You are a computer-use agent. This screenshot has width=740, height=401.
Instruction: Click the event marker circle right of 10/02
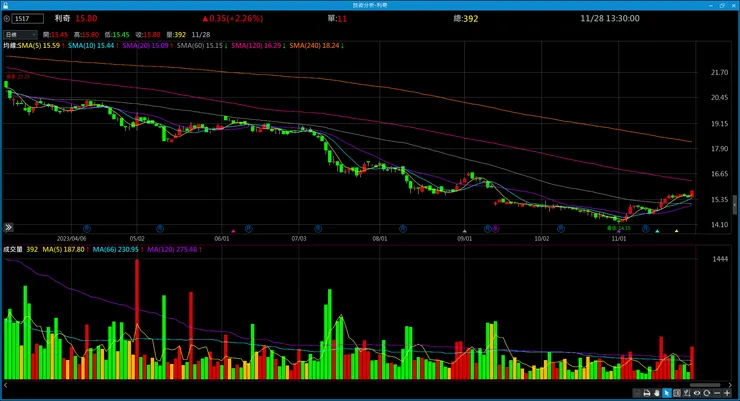561,229
